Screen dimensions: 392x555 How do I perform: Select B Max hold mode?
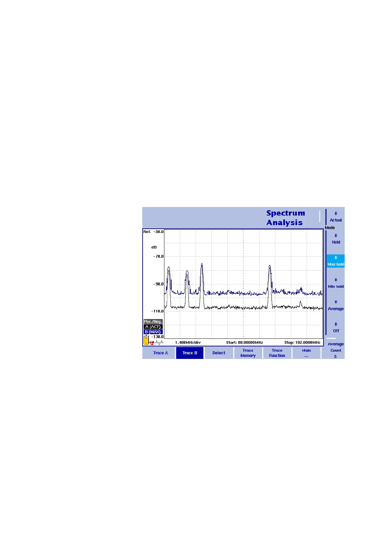tap(336, 261)
